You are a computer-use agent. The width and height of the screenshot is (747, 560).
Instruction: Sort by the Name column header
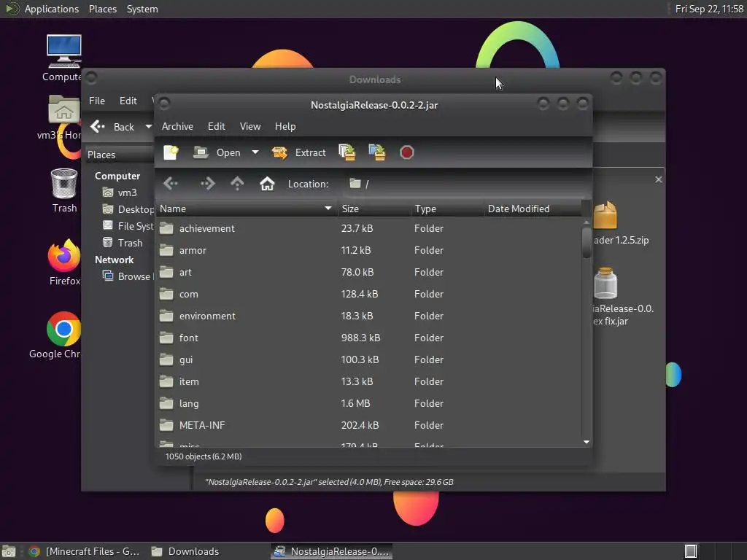pos(247,209)
